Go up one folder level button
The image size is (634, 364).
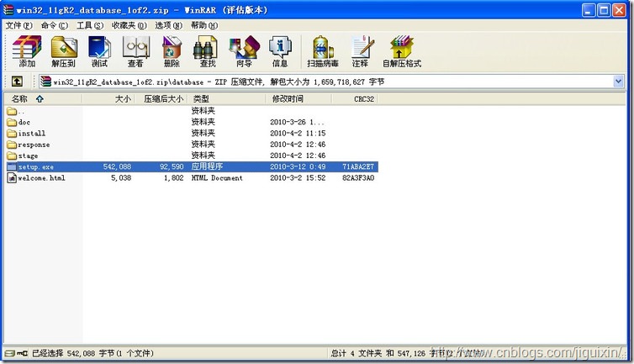click(x=17, y=82)
